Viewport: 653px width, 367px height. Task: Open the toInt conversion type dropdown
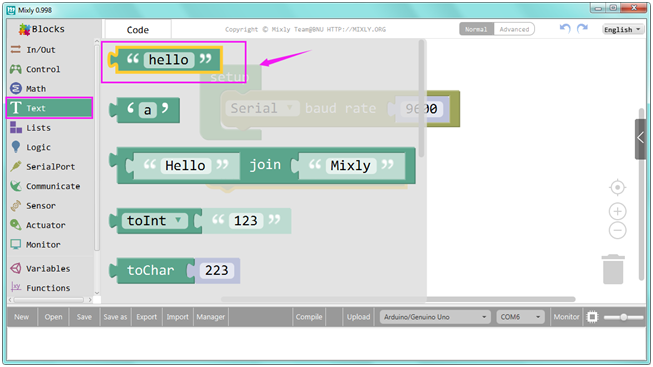tap(154, 221)
